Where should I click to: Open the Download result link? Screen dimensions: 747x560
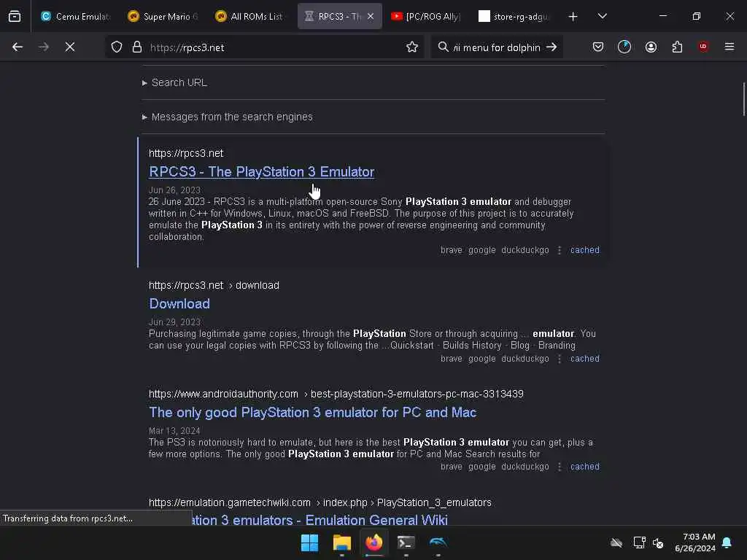tap(179, 303)
